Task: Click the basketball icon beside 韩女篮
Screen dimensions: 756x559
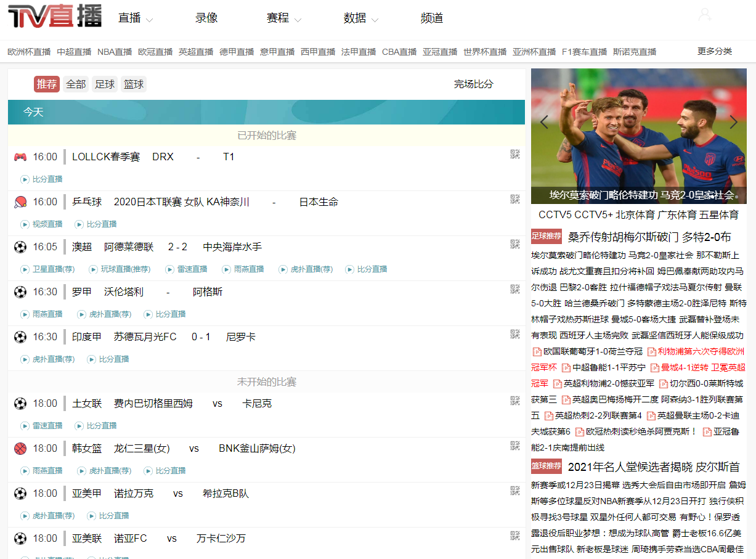Action: 20,449
